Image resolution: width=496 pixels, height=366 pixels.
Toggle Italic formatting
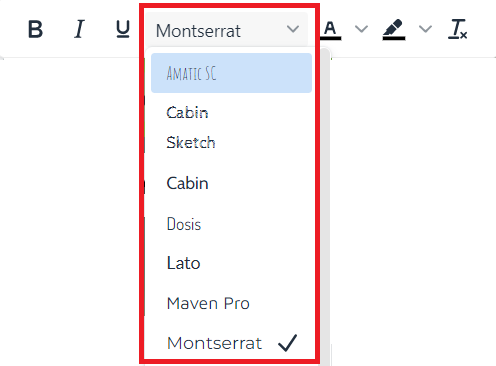pos(79,29)
